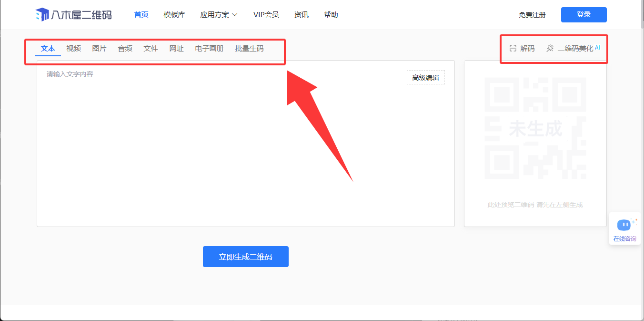Image resolution: width=644 pixels, height=321 pixels.
Task: Click the 立即生成二维码 button
Action: 245,257
